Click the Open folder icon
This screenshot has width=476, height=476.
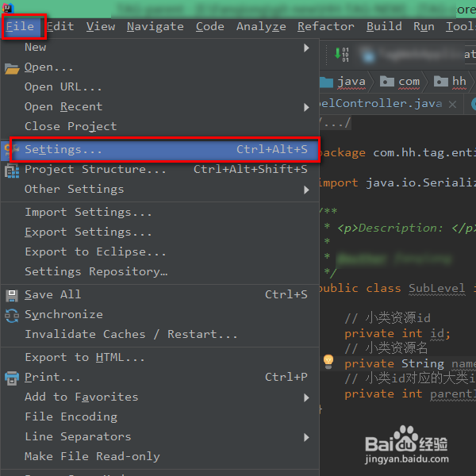pos(12,68)
